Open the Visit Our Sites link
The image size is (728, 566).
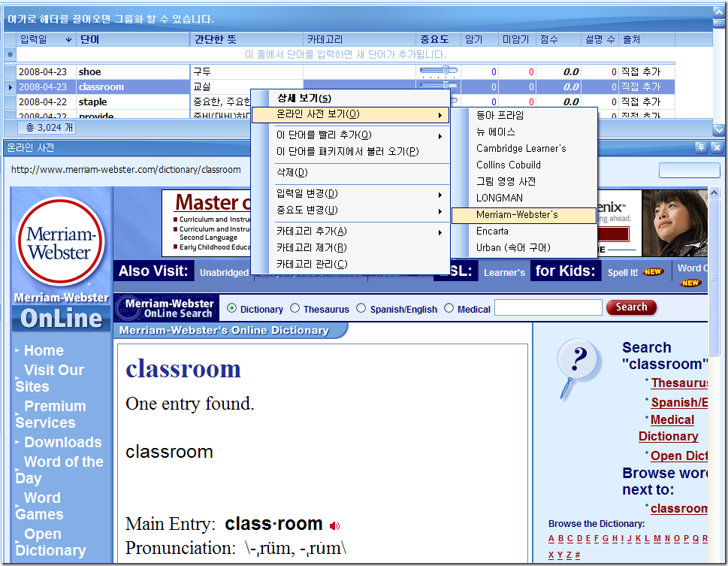tap(50, 378)
